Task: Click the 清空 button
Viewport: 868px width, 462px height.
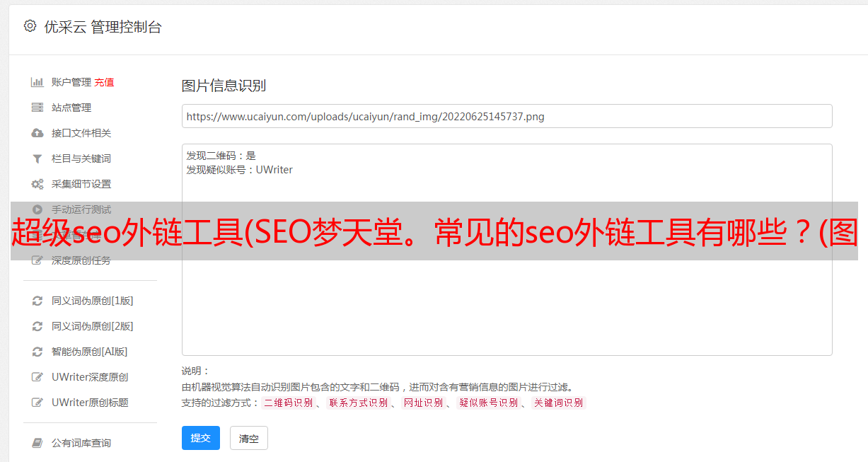Action: click(x=249, y=438)
